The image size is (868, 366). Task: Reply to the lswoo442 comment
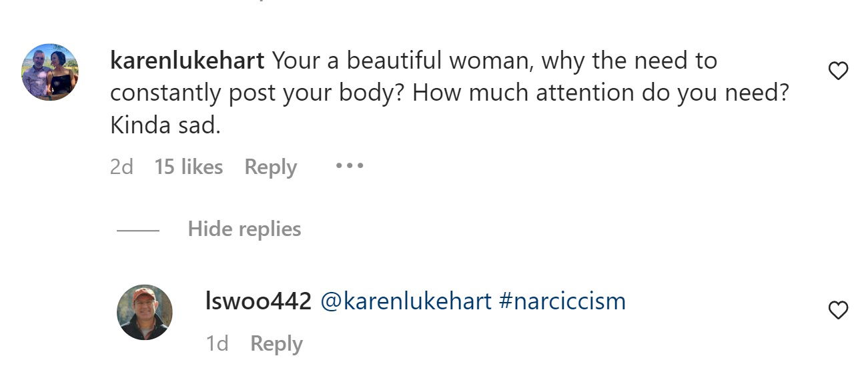276,344
